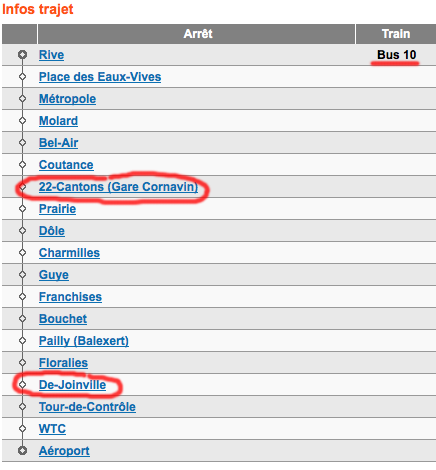The width and height of the screenshot is (436, 470).
Task: Select the Franchises stop link
Action: click(x=70, y=297)
